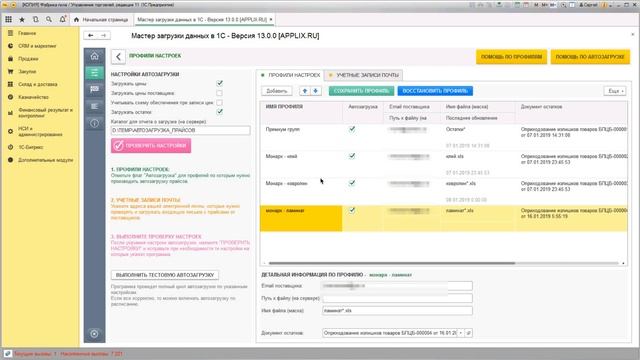The width and height of the screenshot is (640, 360).
Task: Open Favorites star icon
Action: point(22,19)
